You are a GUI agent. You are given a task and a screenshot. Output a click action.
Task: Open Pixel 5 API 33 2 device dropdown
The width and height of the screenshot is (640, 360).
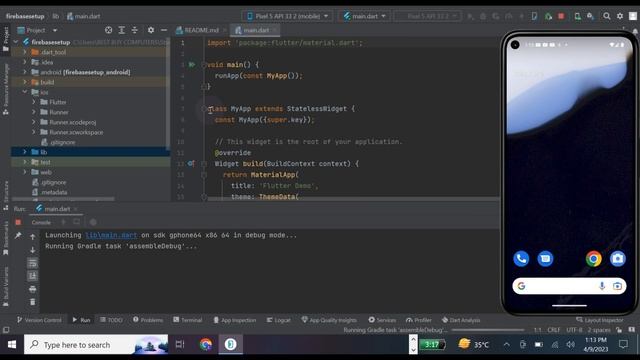tap(287, 16)
